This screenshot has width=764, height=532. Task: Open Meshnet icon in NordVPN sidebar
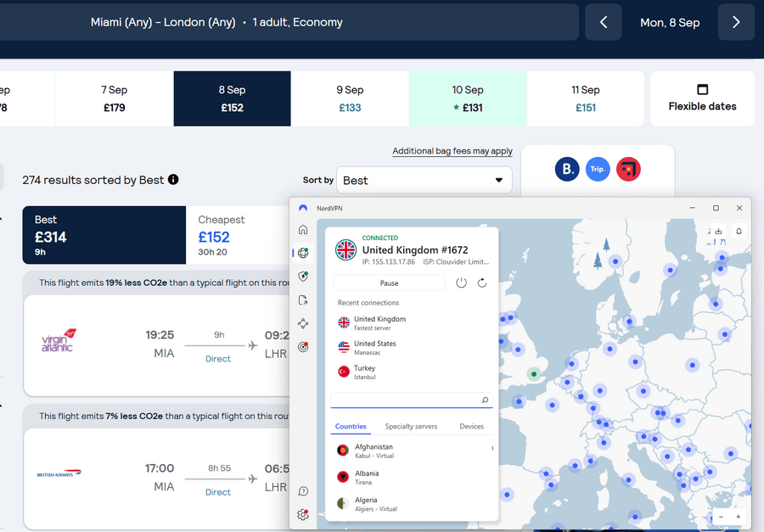tap(303, 323)
